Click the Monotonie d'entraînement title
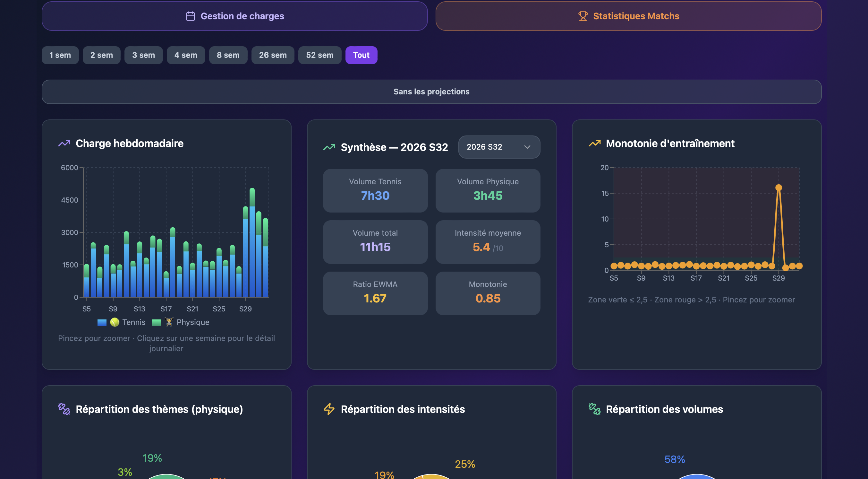This screenshot has height=479, width=868. 670,144
